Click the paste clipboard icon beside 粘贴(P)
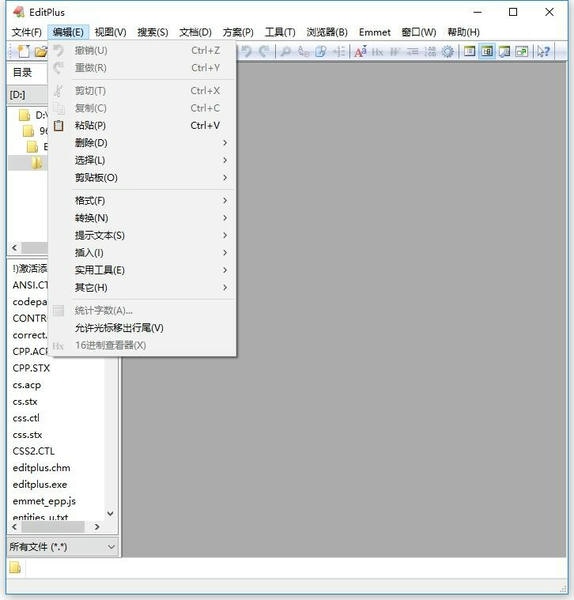This screenshot has height=600, width=574. point(59,125)
